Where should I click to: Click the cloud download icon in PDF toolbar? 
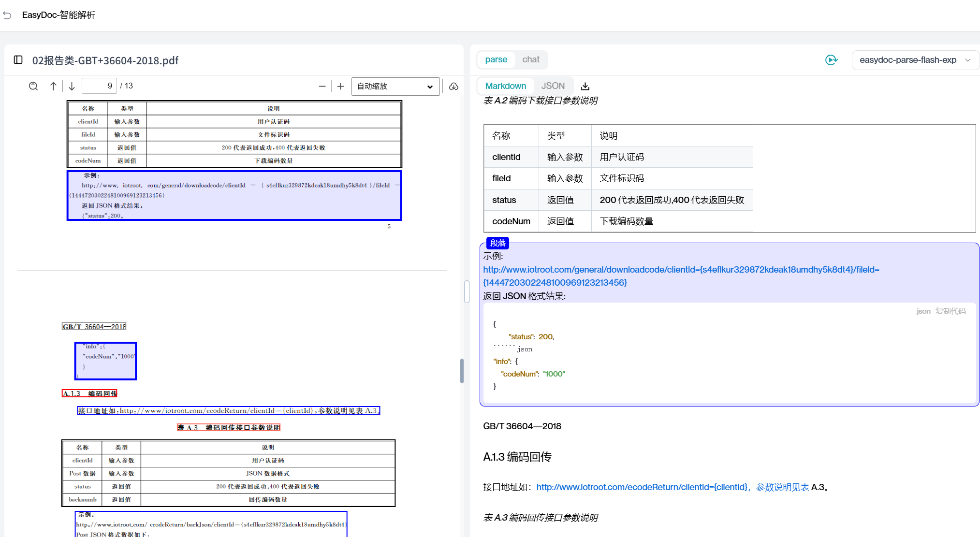coord(453,86)
